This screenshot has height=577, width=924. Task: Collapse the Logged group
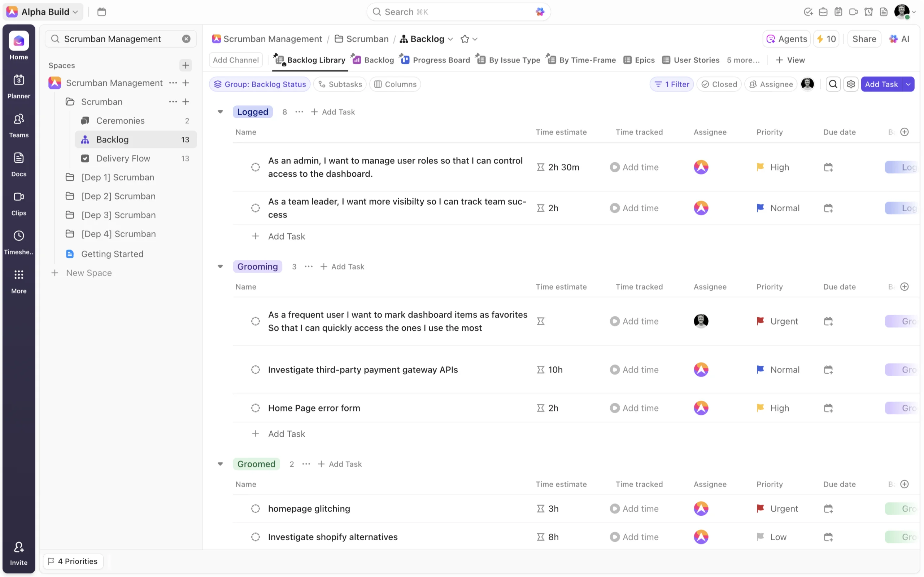220,112
